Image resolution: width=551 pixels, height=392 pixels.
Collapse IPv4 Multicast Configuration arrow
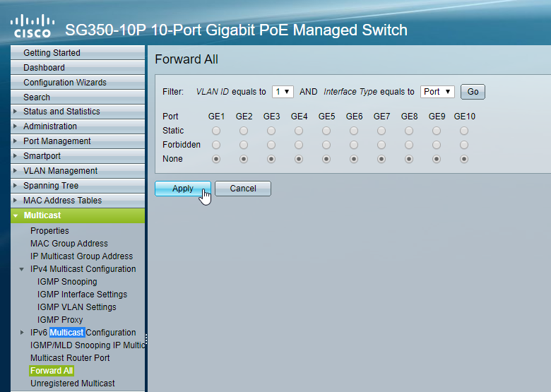[22, 269]
